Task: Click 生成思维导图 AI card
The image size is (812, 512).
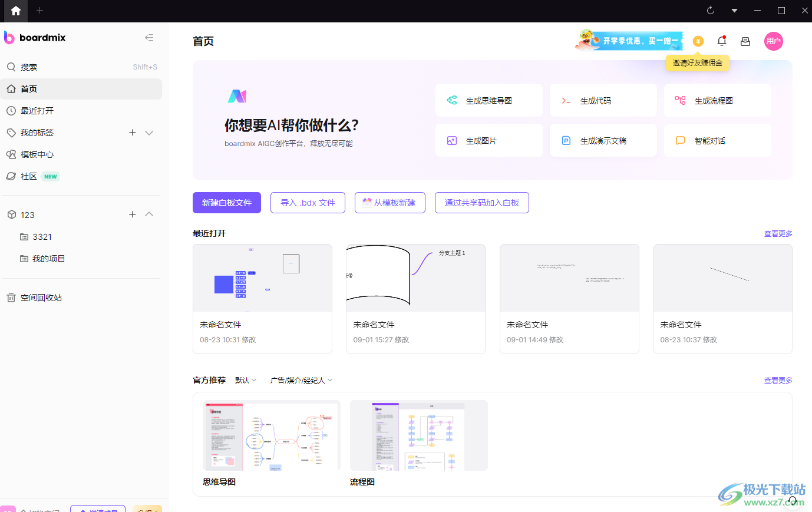Action: pyautogui.click(x=489, y=100)
